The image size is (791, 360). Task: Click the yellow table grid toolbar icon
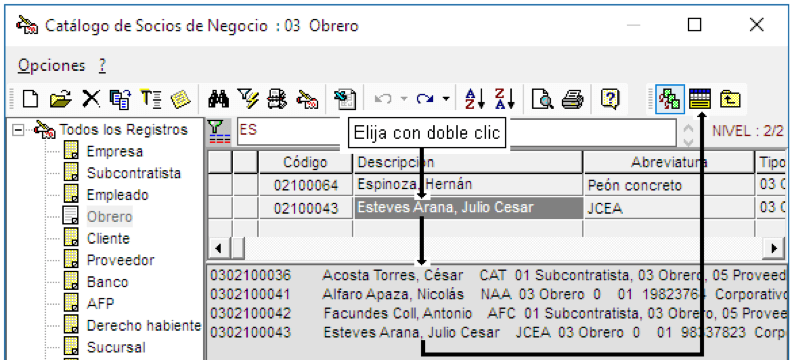tap(700, 99)
